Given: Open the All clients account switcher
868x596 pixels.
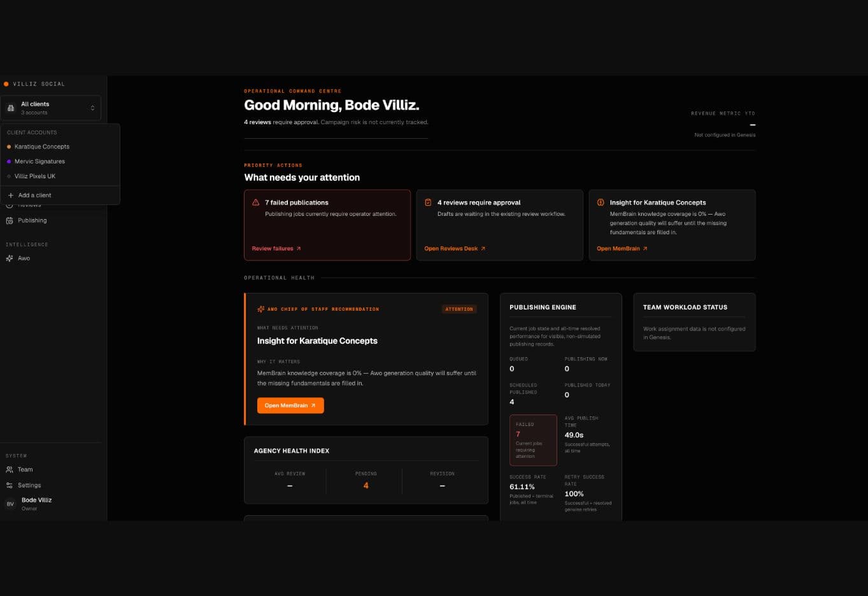Looking at the screenshot, I should [x=51, y=108].
